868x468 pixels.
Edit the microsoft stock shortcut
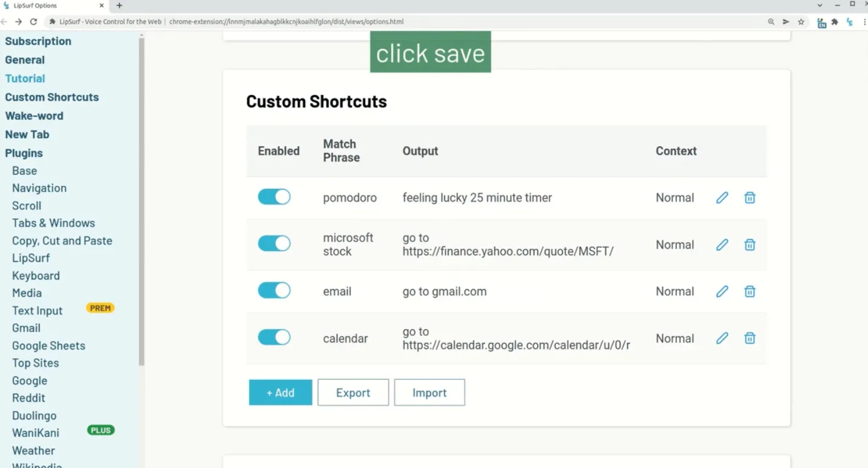[722, 244]
